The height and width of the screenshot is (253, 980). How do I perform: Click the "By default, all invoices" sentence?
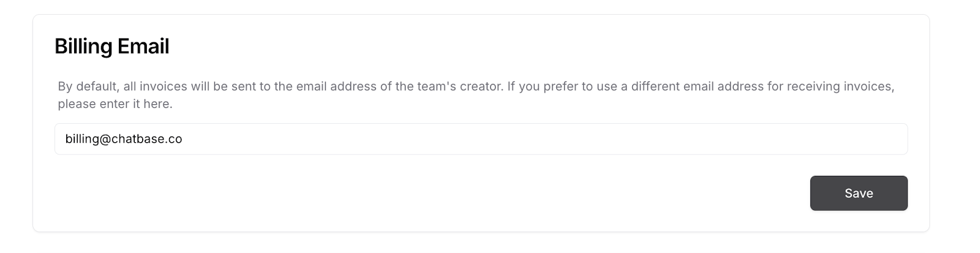tap(281, 86)
